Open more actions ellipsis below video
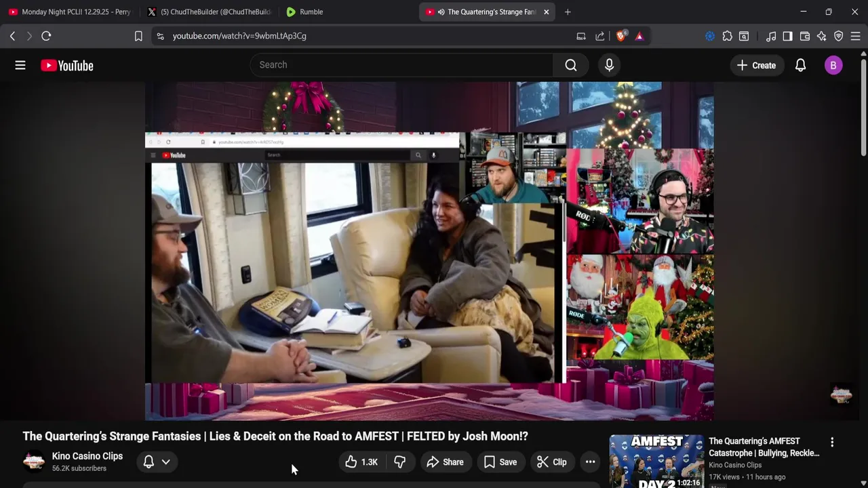Image resolution: width=868 pixels, height=488 pixels. coord(590,462)
